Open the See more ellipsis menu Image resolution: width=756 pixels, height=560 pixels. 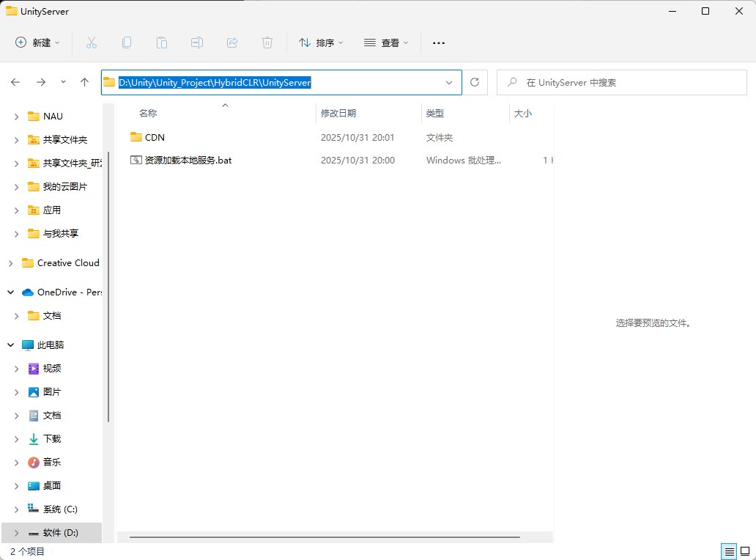pyautogui.click(x=439, y=43)
